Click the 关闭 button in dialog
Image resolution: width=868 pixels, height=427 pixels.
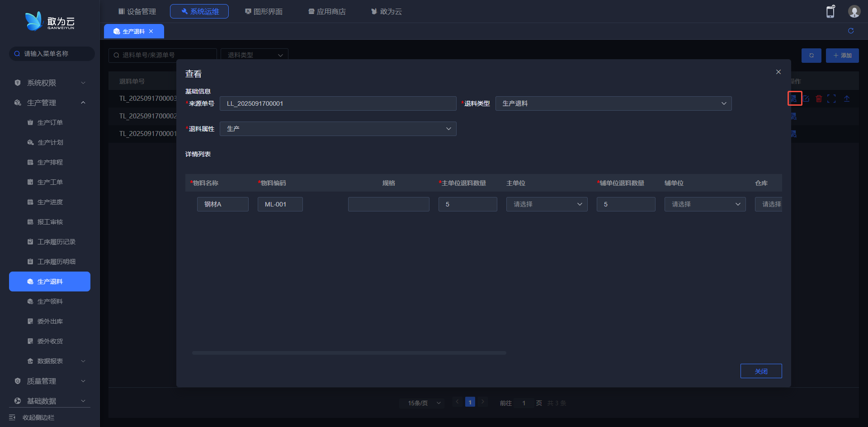pyautogui.click(x=761, y=371)
